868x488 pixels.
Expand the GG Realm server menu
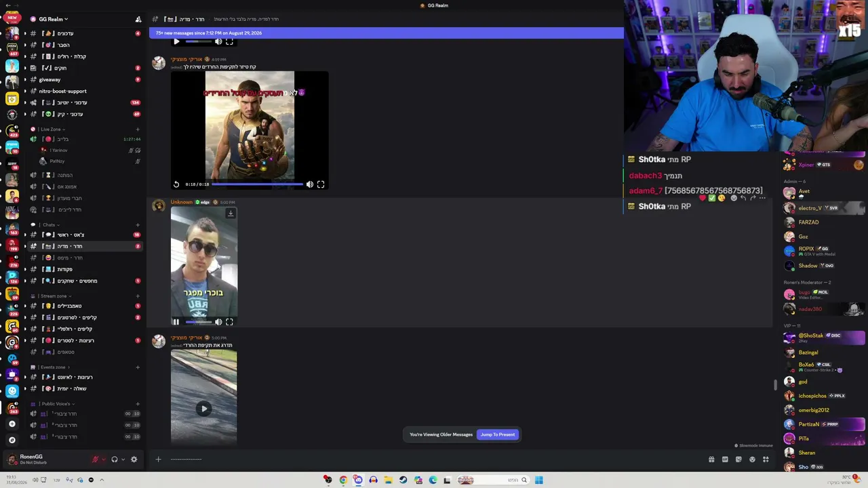(x=54, y=19)
